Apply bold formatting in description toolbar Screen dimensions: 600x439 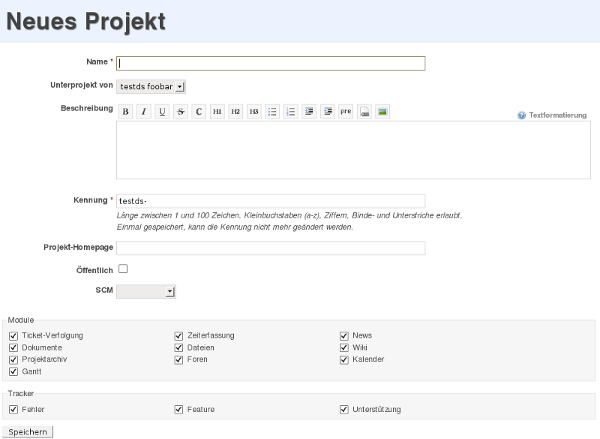pyautogui.click(x=125, y=112)
